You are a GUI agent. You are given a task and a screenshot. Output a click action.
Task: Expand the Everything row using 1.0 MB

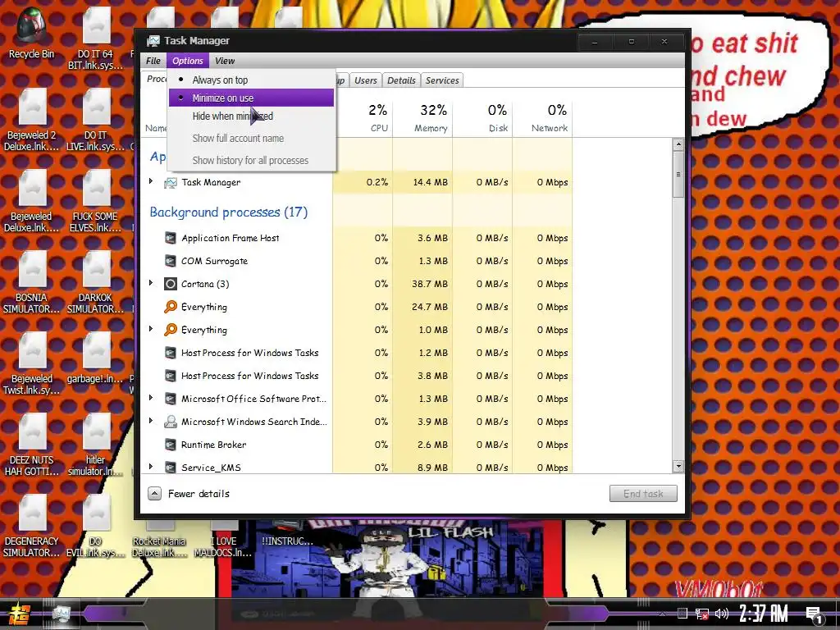click(x=151, y=329)
